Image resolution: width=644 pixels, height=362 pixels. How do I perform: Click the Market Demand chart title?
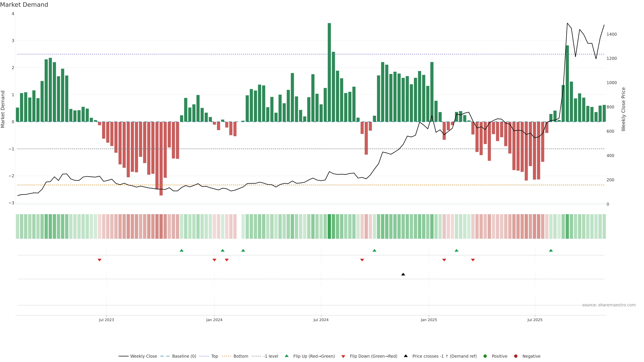[x=24, y=5]
